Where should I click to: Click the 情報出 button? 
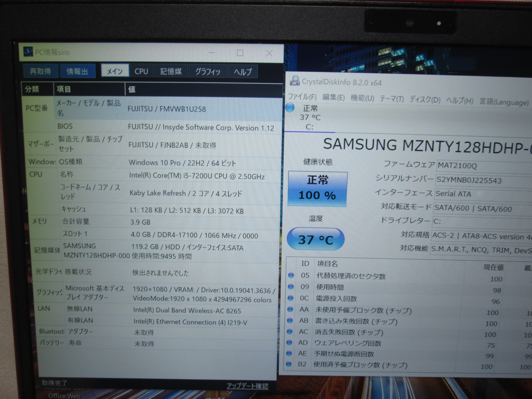point(77,71)
